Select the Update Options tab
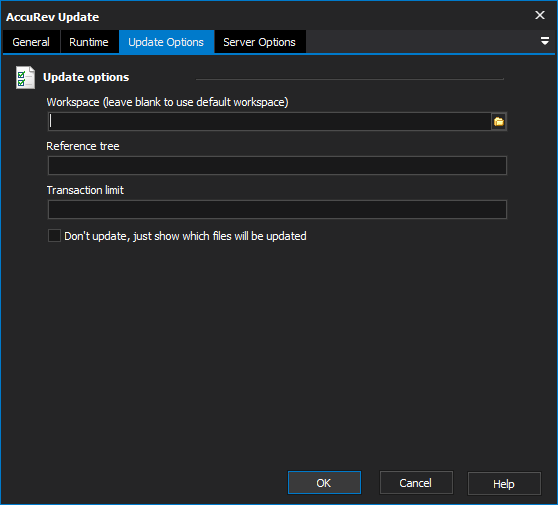 [x=166, y=42]
